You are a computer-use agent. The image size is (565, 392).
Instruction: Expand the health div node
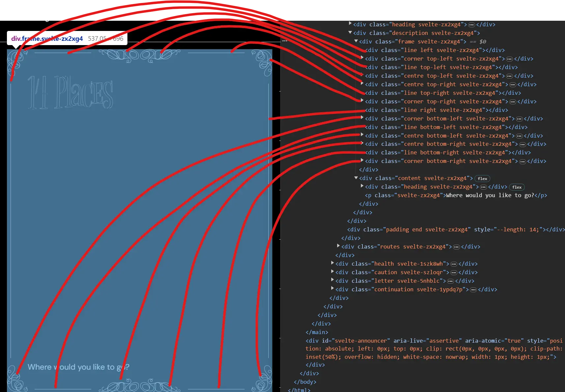click(x=332, y=263)
